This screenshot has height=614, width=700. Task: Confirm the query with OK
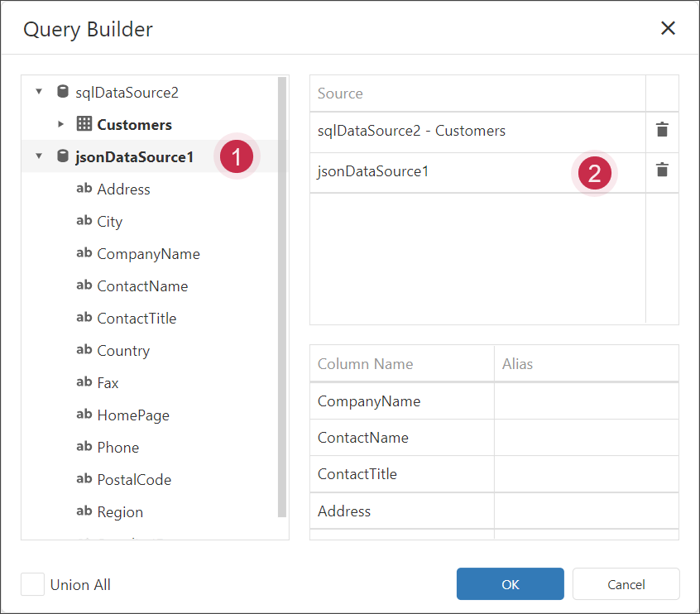pos(510,584)
